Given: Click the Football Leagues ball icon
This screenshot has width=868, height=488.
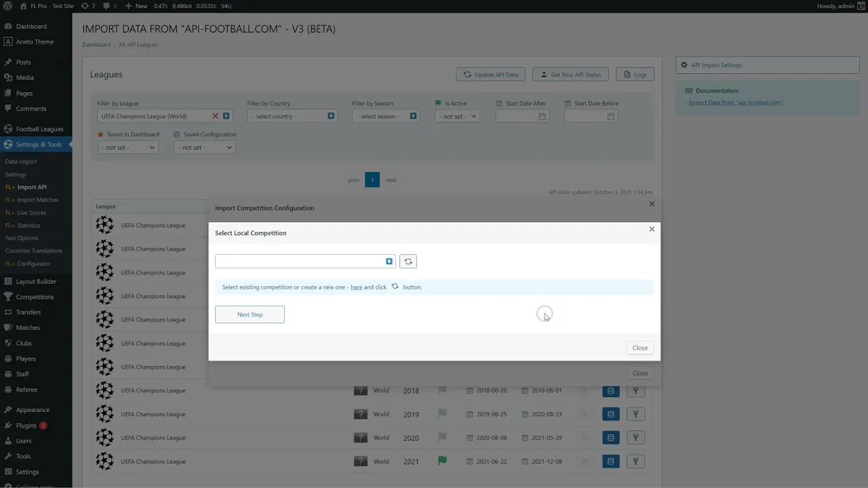Looking at the screenshot, I should (8, 129).
